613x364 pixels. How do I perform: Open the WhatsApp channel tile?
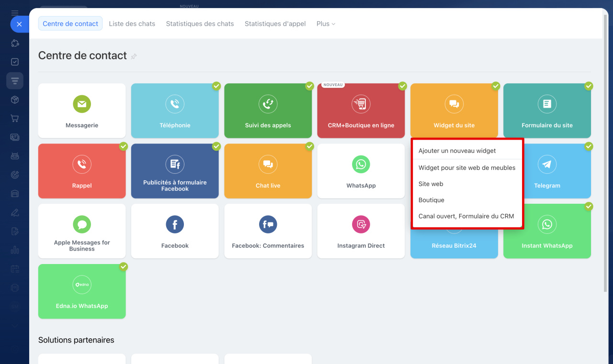pos(361,171)
